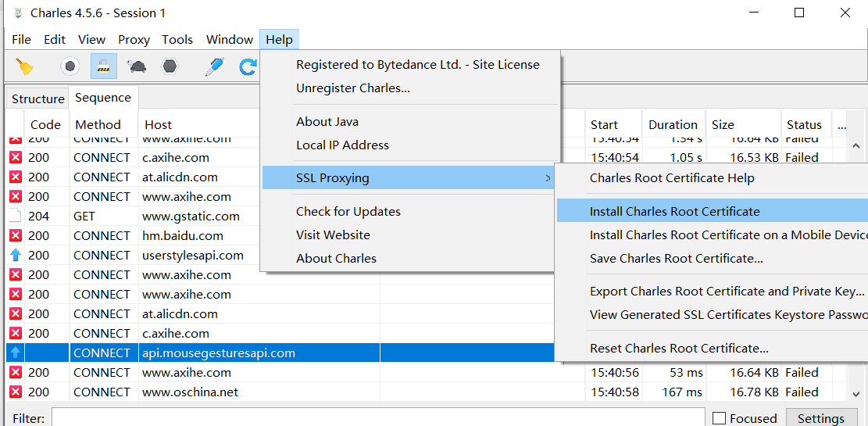Select the api.mousegesturesapi.com row
868x426 pixels.
(x=280, y=353)
